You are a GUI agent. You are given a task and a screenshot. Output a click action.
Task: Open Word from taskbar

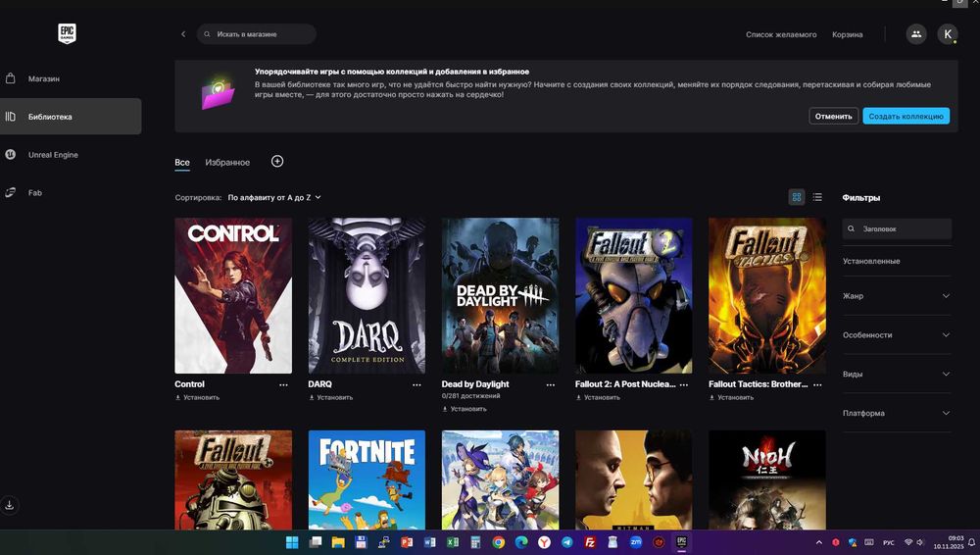[430, 542]
